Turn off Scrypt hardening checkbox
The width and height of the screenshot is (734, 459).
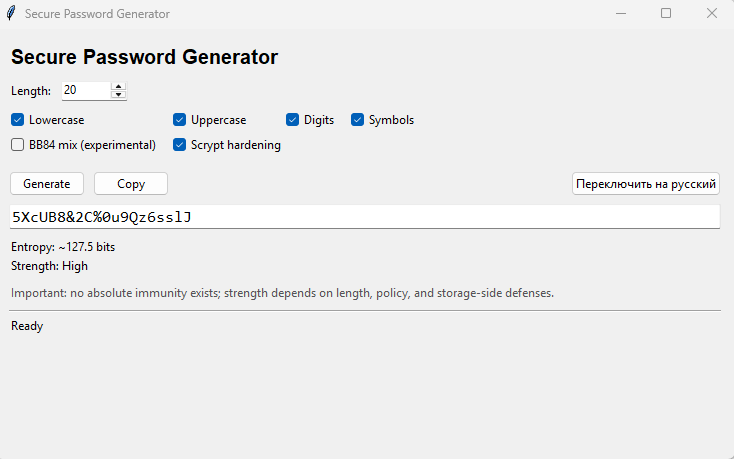(180, 145)
